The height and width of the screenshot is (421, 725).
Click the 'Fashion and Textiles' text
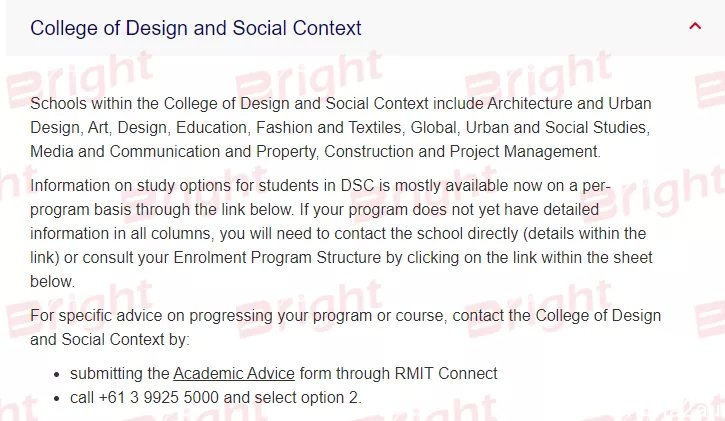click(329, 128)
